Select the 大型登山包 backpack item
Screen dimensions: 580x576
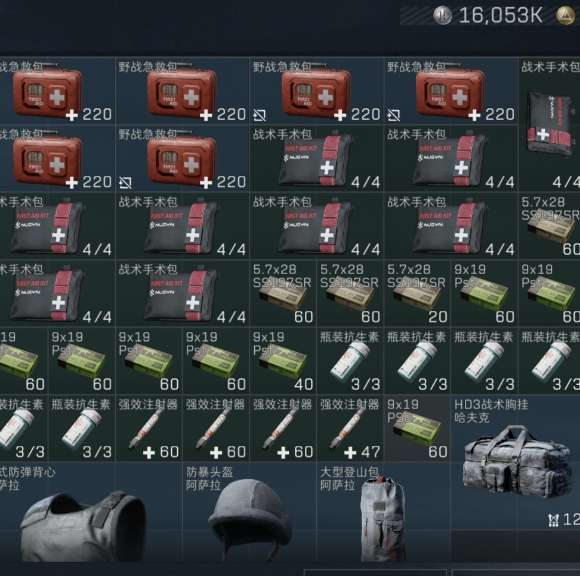(384, 512)
